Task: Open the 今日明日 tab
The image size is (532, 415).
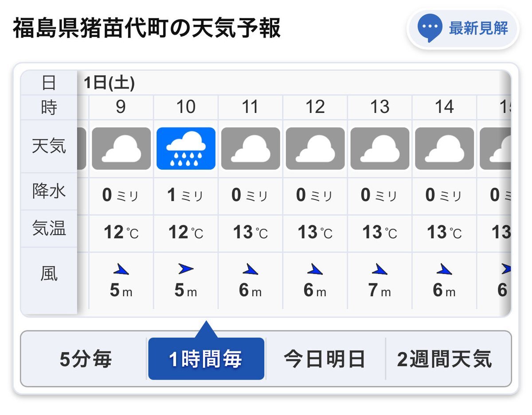Action: 325,359
